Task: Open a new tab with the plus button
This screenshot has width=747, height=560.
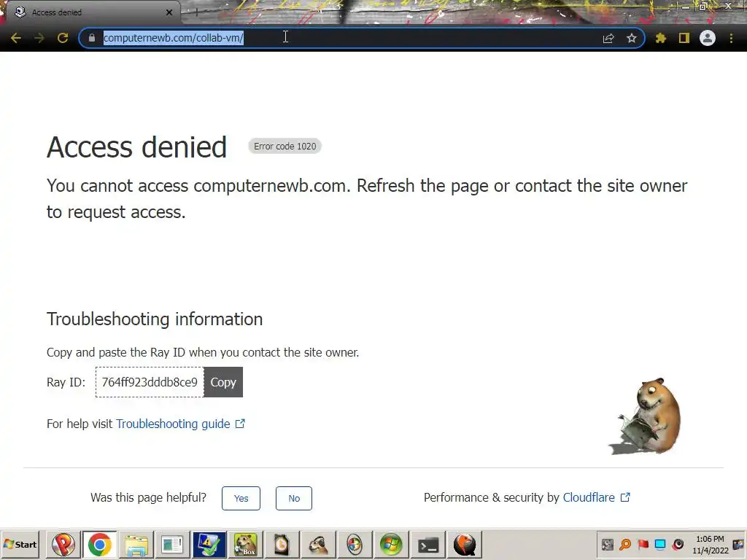Action: 196,13
